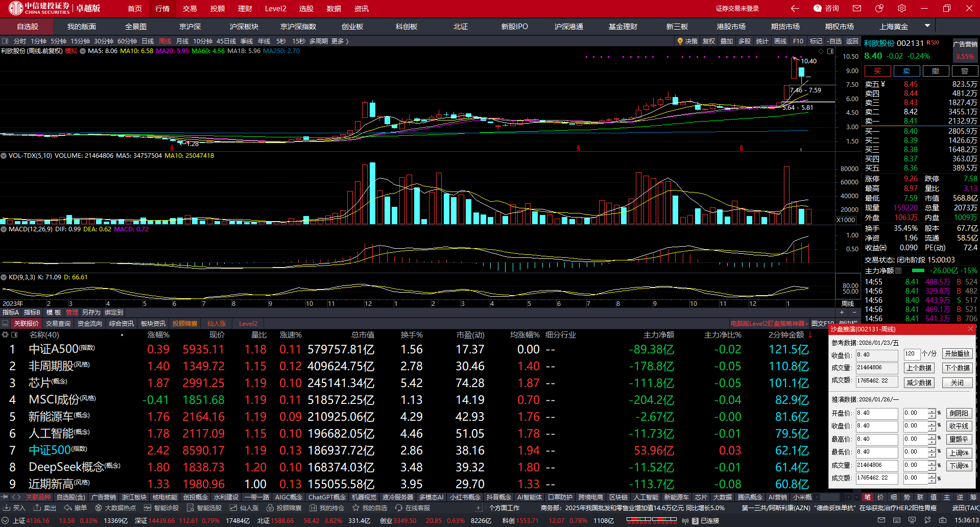The height and width of the screenshot is (527, 980).
Task: Open 在线客服 customer service icon
Action: tap(399, 508)
